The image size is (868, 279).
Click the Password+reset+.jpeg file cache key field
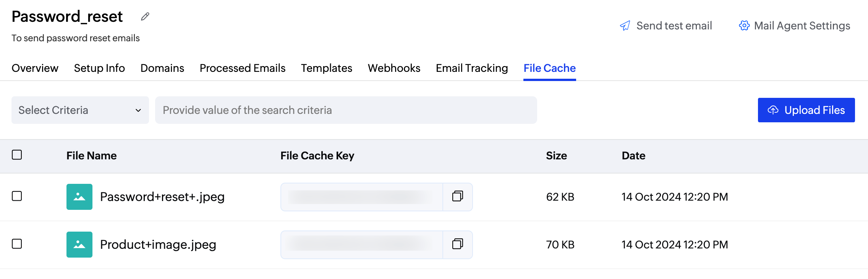coord(361,197)
